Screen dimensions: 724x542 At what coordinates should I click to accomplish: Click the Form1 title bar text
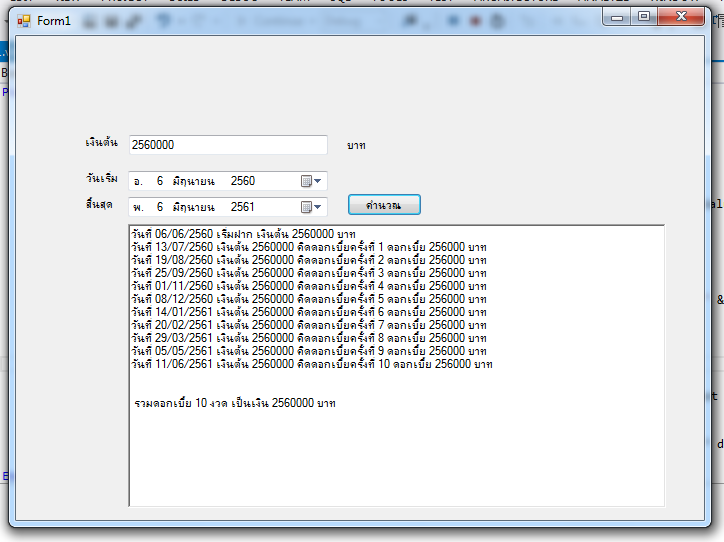tap(54, 21)
